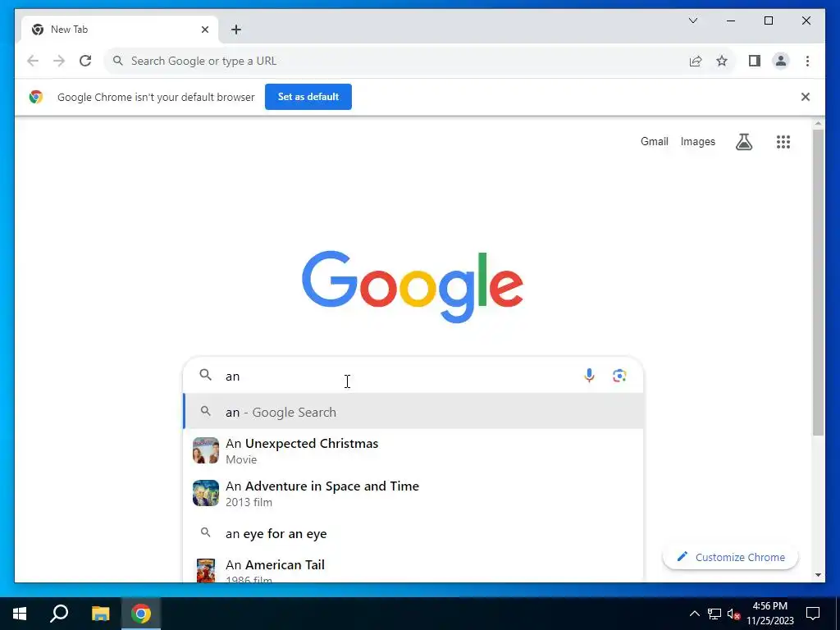This screenshot has height=630, width=840.
Task: Select the 'an - Google Search' suggestion
Action: point(413,412)
